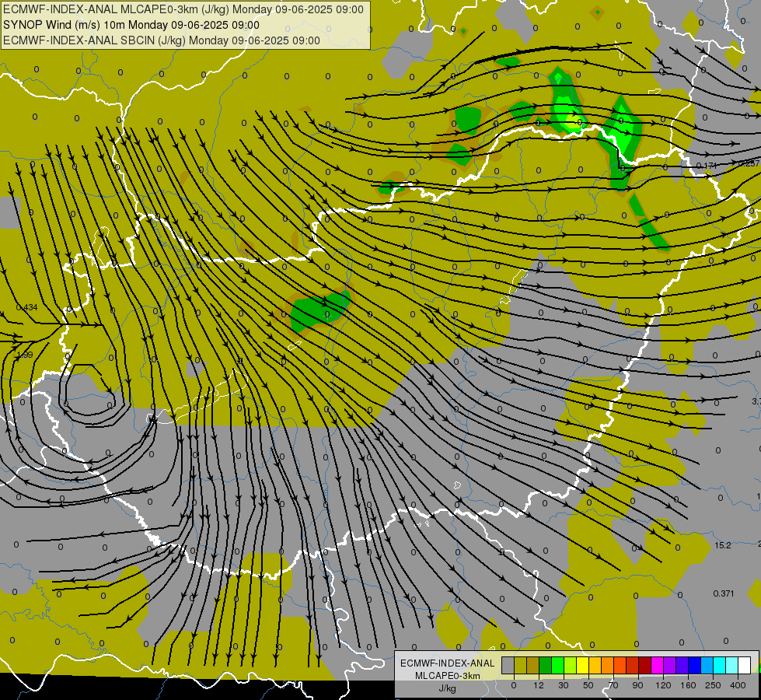Viewport: 761px width, 700px height.
Task: Click the SBCIN title line in header
Action: click(x=162, y=40)
